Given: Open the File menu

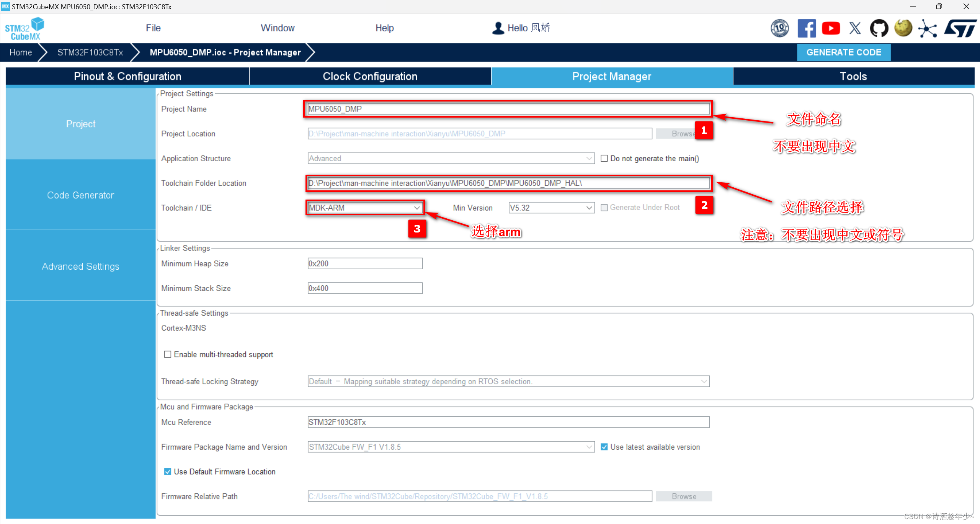Looking at the screenshot, I should (153, 28).
